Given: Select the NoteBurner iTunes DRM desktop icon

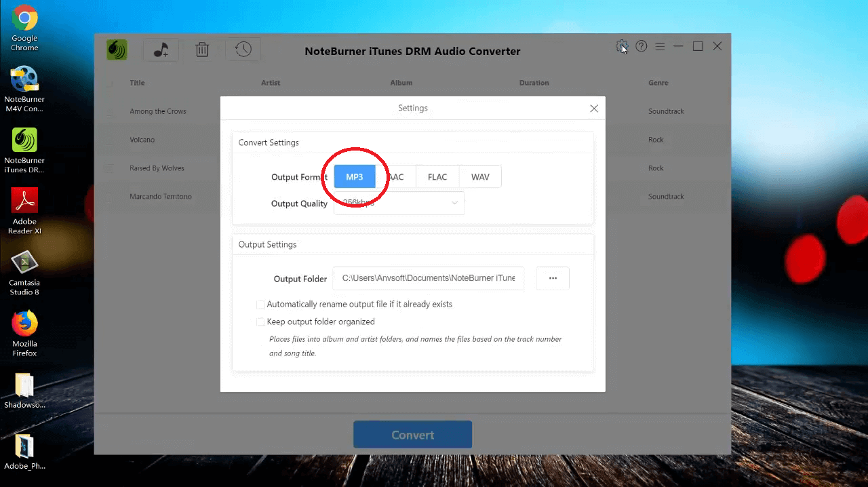Looking at the screenshot, I should (24, 150).
